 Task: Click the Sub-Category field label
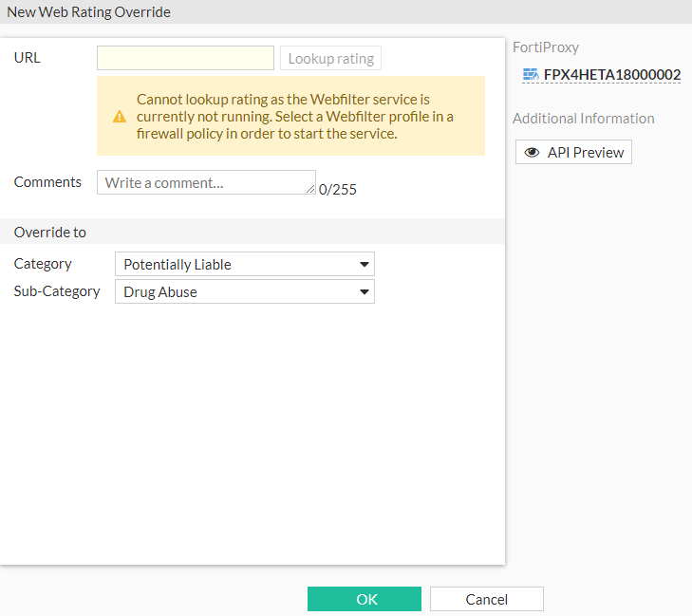coord(57,291)
